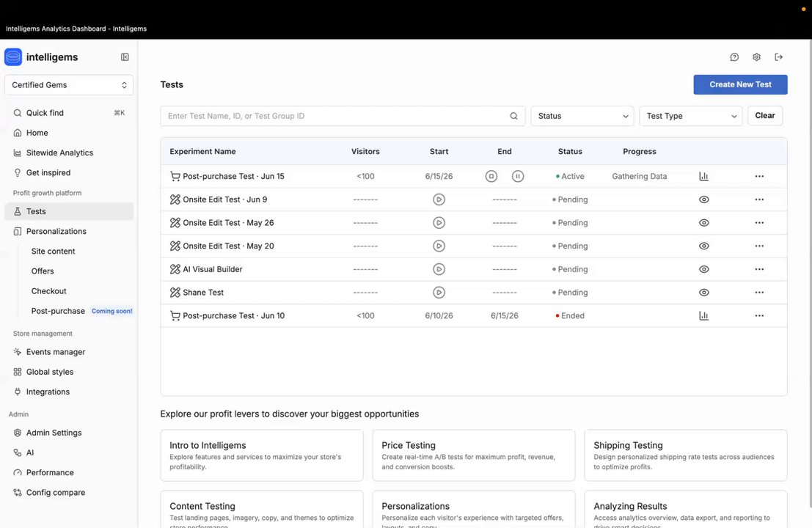
Task: Open Integrations page
Action: coord(69,392)
